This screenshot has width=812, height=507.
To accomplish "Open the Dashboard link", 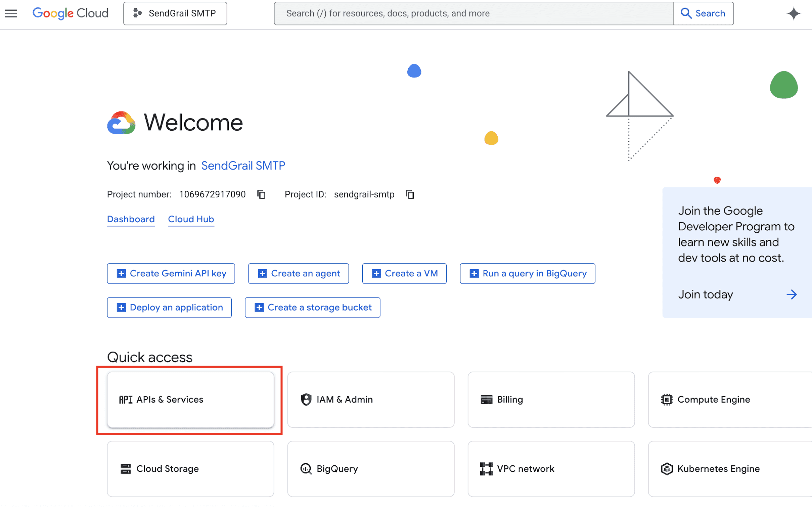I will pos(131,219).
